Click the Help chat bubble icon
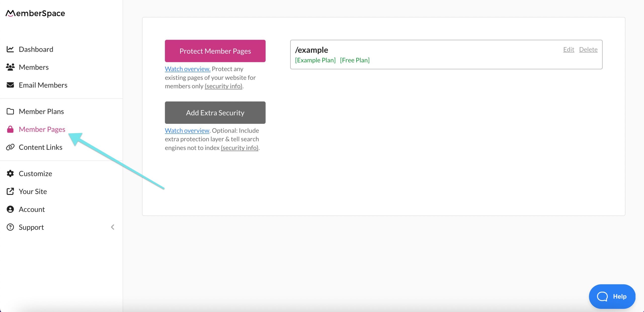 (602, 296)
